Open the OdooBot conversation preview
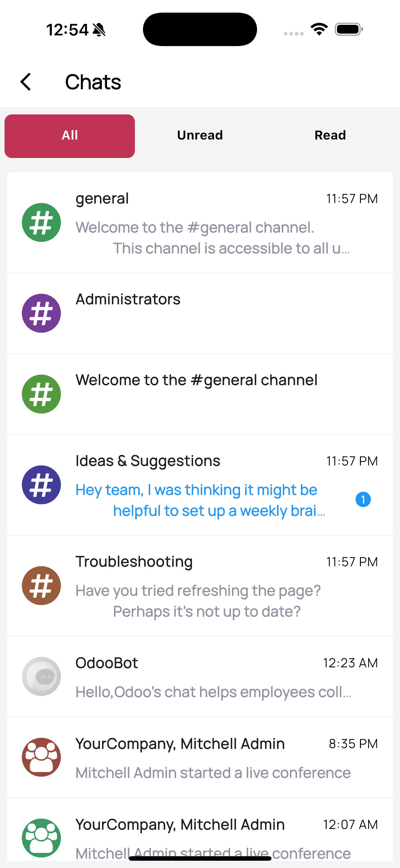Viewport: 400px width, 868px height. (x=213, y=692)
